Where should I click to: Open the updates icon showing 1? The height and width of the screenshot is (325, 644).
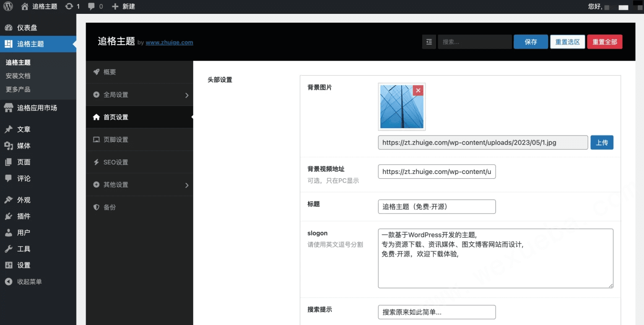point(69,6)
